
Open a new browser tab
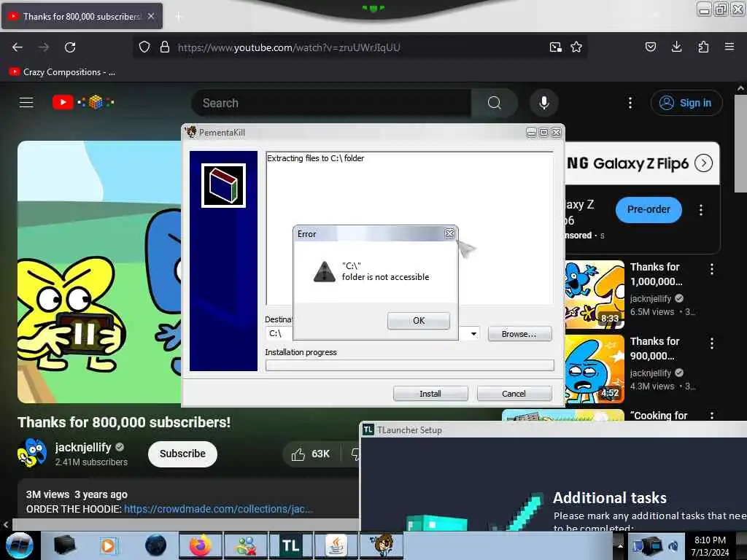pos(179,17)
